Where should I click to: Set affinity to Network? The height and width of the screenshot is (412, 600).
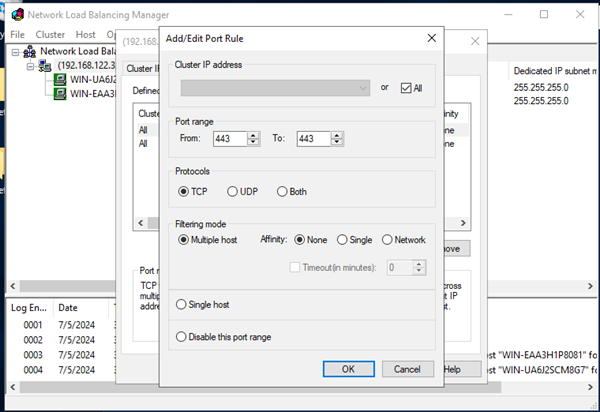tap(387, 240)
